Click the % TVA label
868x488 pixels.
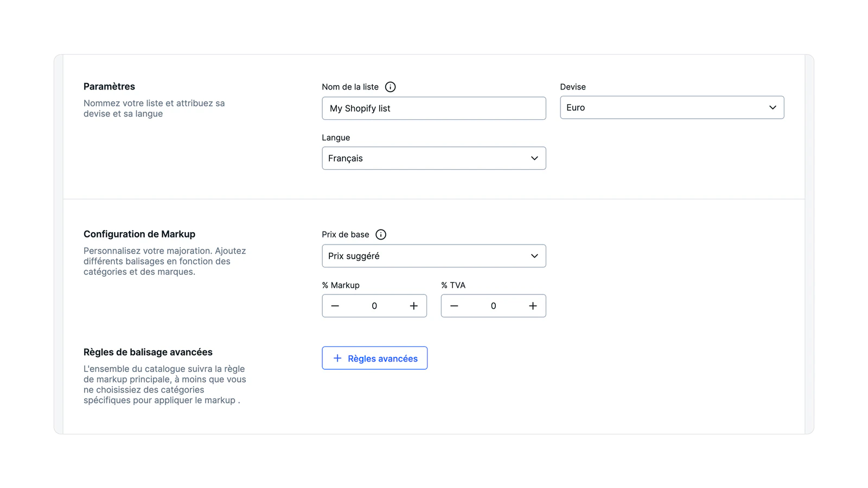453,285
